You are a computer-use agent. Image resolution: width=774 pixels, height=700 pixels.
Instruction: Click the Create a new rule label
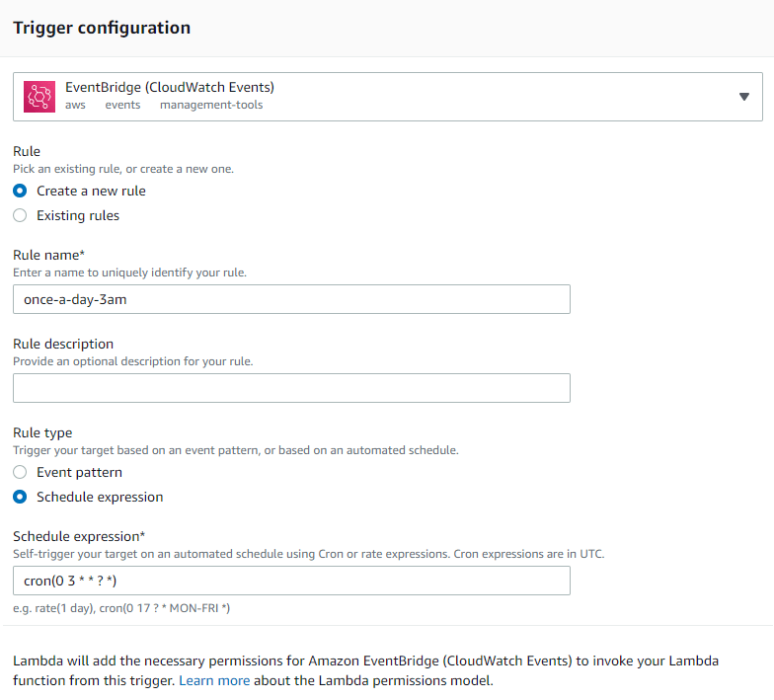[91, 192]
